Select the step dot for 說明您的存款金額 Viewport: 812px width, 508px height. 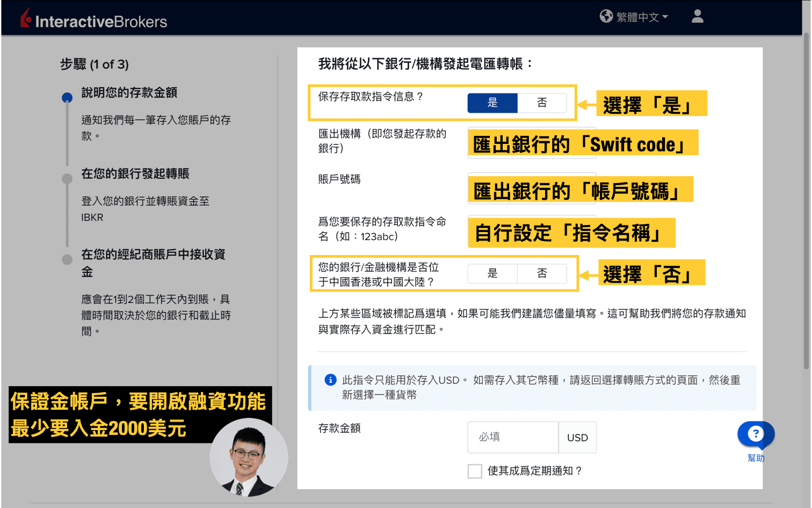pyautogui.click(x=67, y=97)
